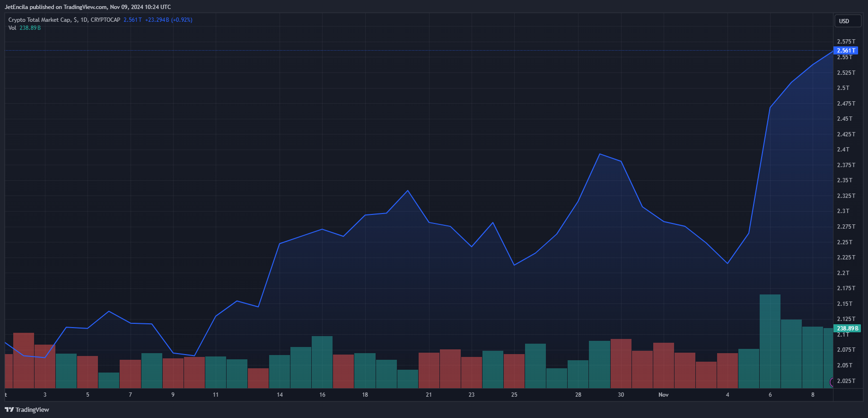Viewport: 868px width, 418px height.
Task: Click the JetEncila published on TradingView.com header
Action: coord(88,7)
